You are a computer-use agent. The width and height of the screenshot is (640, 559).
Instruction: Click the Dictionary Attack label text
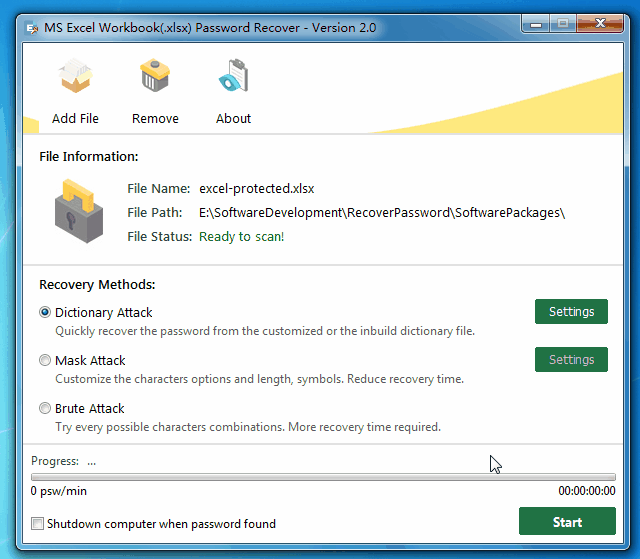[x=104, y=313]
